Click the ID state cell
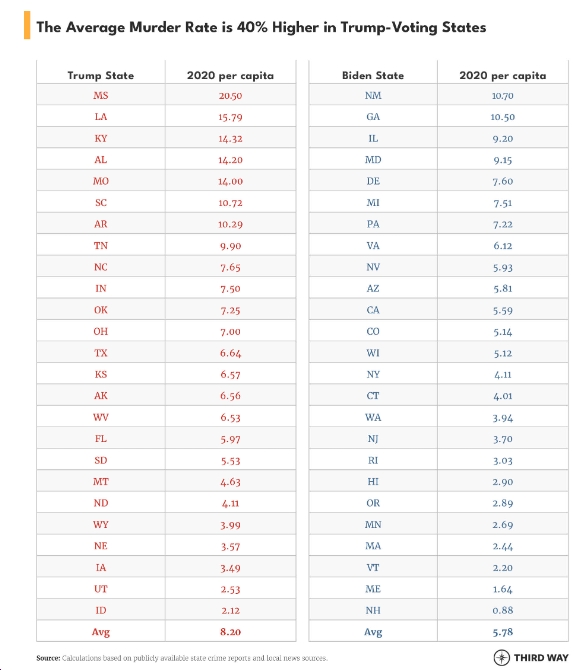The width and height of the screenshot is (588, 670). click(101, 610)
